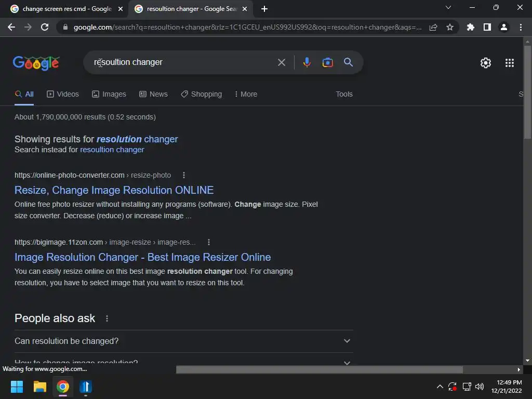The height and width of the screenshot is (399, 532).
Task: Open search Tools options
Action: point(344,95)
